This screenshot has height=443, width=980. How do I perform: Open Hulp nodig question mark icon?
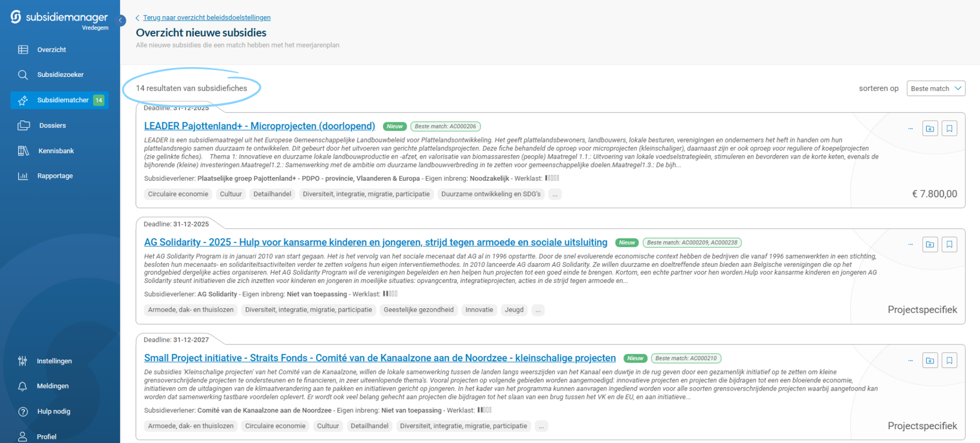click(23, 412)
